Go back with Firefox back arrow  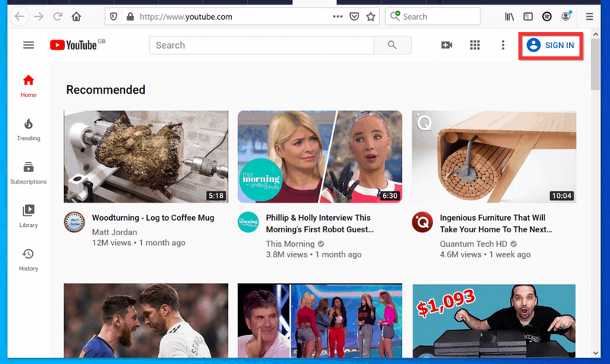[x=19, y=17]
